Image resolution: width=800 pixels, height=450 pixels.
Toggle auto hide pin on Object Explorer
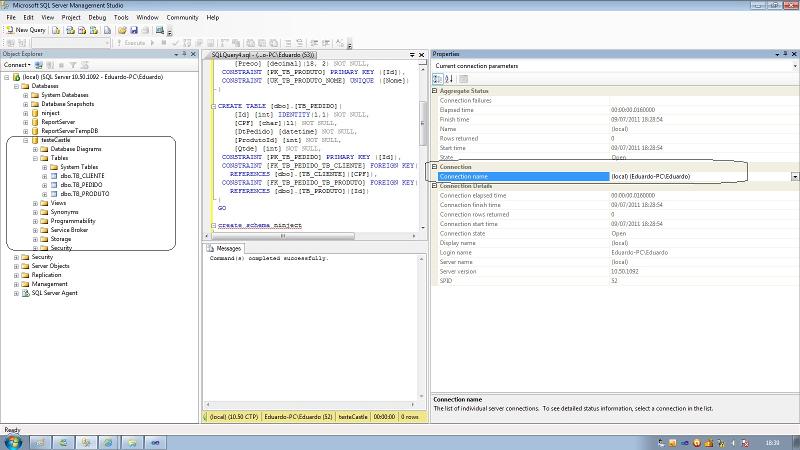click(184, 54)
